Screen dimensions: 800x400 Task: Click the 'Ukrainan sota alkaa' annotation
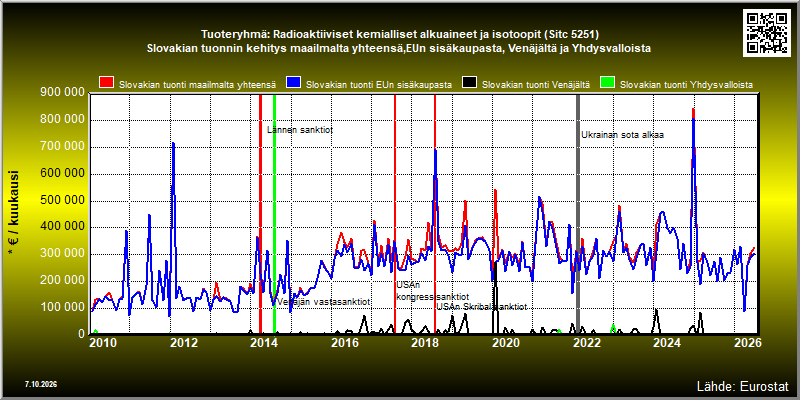click(x=622, y=135)
